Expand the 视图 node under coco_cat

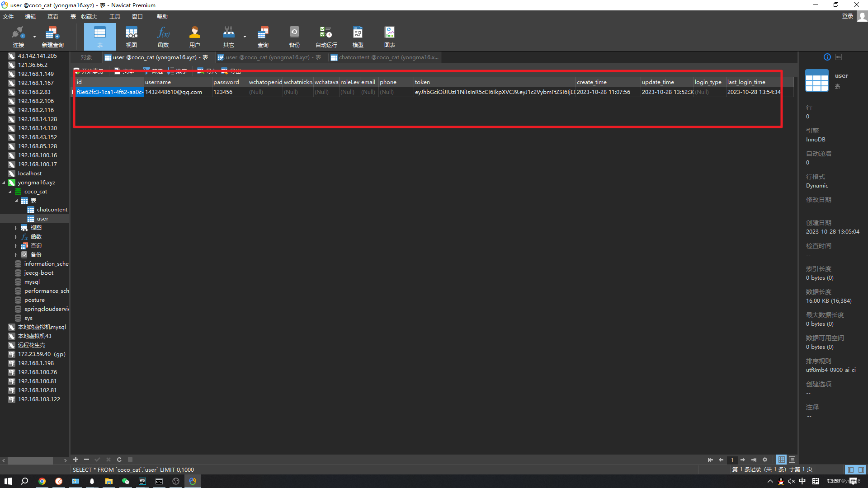click(x=16, y=228)
